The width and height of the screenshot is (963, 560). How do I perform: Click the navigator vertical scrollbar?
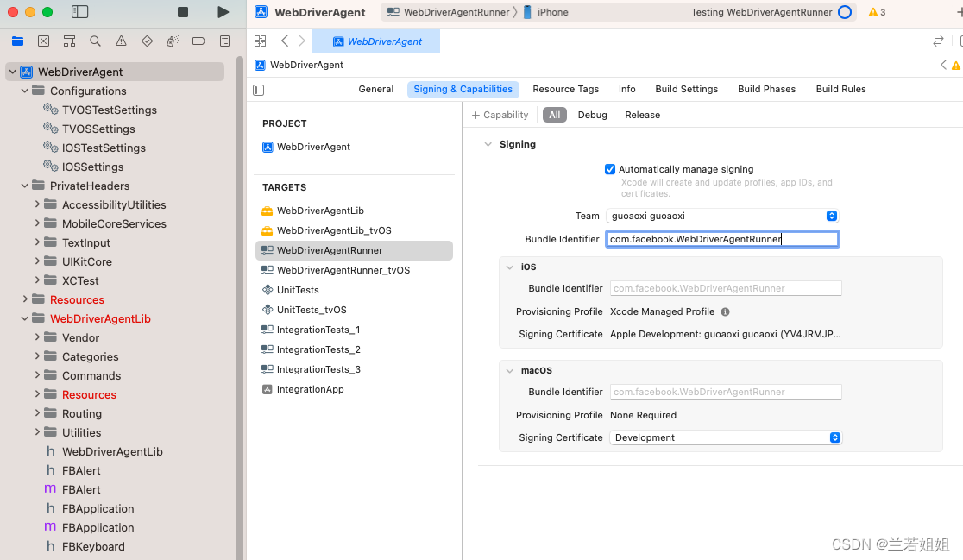pyautogui.click(x=240, y=307)
